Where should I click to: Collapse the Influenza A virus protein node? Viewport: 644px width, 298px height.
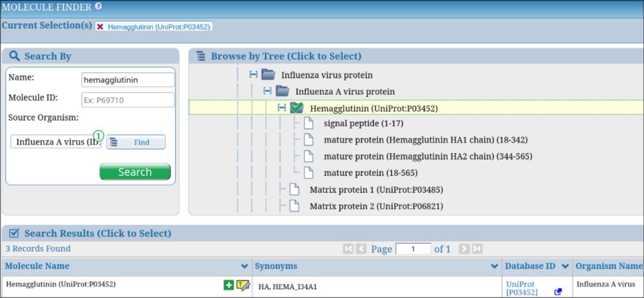(268, 91)
